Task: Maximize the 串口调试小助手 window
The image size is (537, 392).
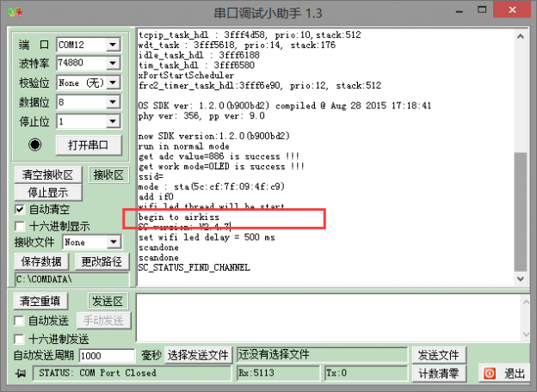Action: [482, 10]
